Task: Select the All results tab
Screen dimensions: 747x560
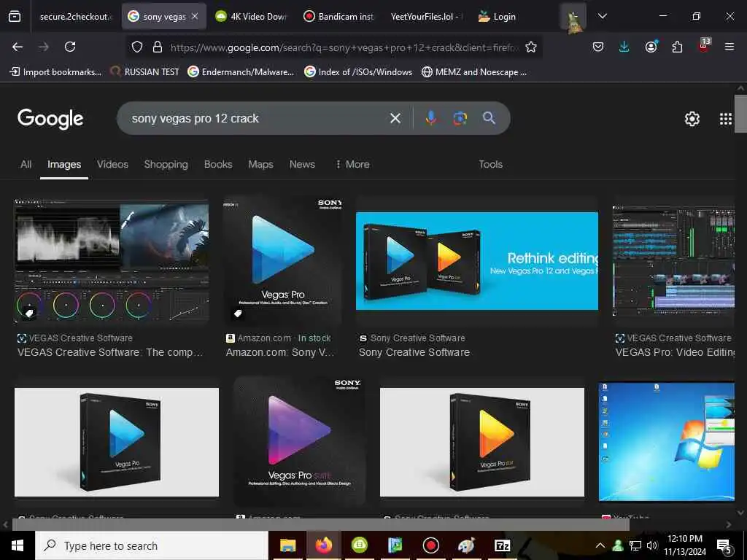Action: [26, 164]
